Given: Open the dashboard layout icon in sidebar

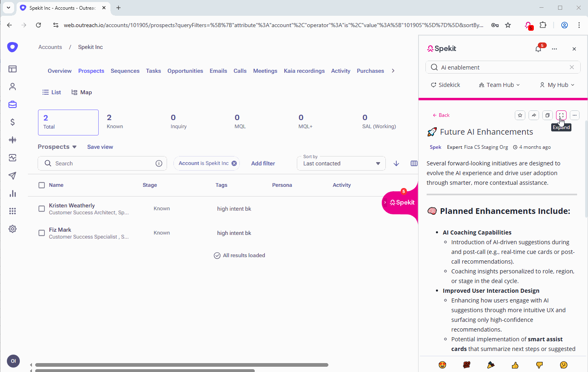Looking at the screenshot, I should coord(13,69).
